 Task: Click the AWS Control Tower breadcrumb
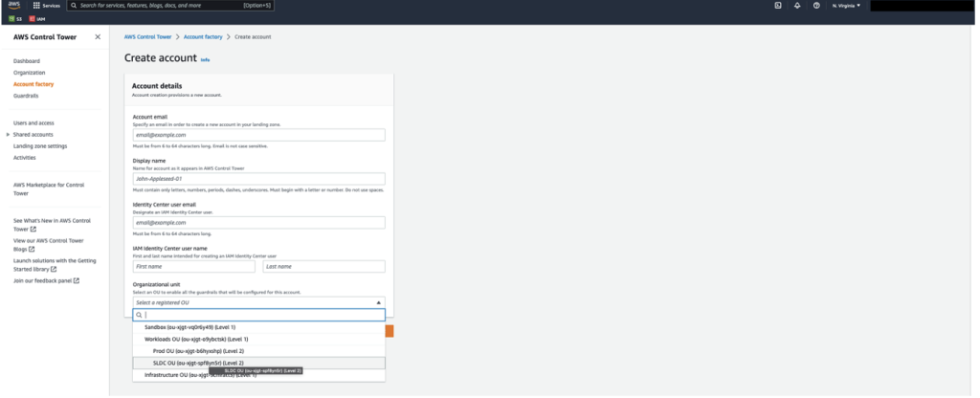tap(147, 37)
